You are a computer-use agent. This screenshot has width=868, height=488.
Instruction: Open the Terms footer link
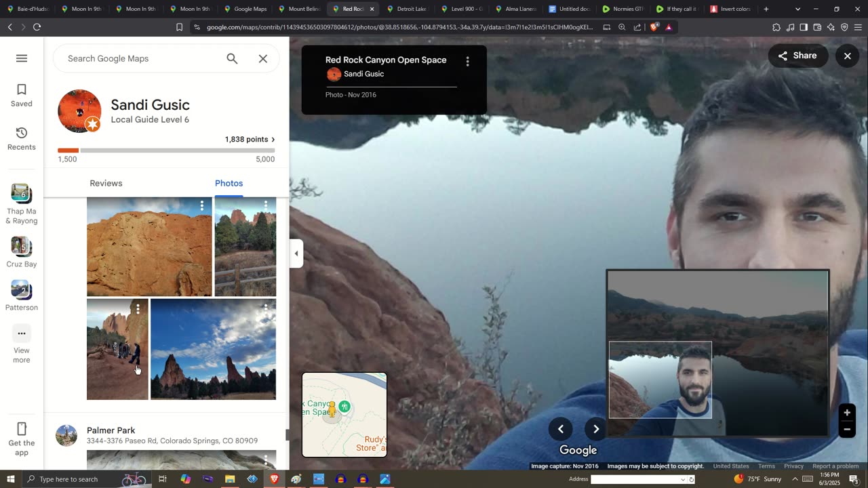click(766, 466)
